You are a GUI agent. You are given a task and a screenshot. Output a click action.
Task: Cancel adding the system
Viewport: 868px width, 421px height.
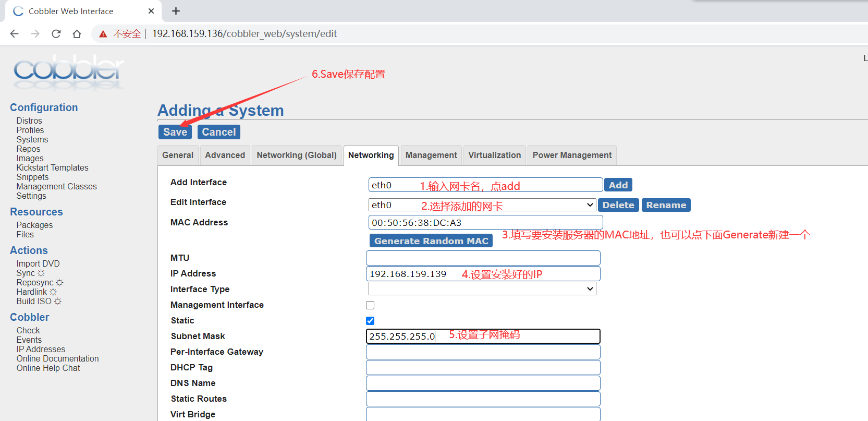click(219, 132)
